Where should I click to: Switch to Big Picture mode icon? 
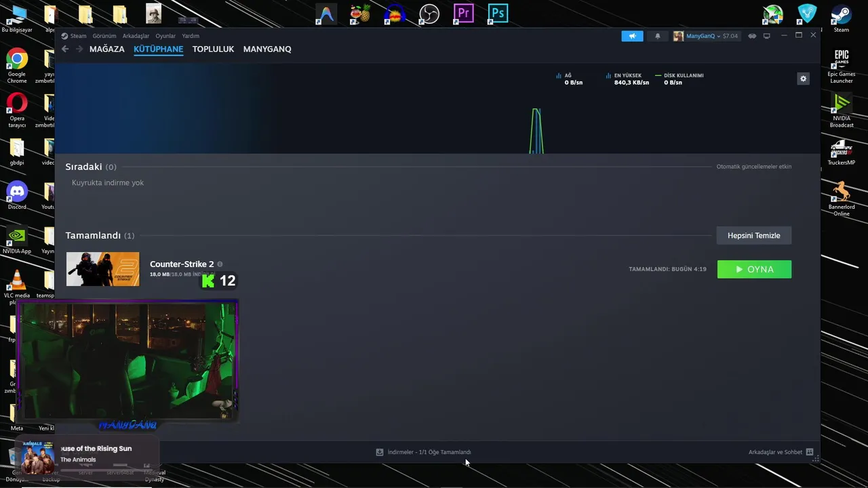pos(767,36)
